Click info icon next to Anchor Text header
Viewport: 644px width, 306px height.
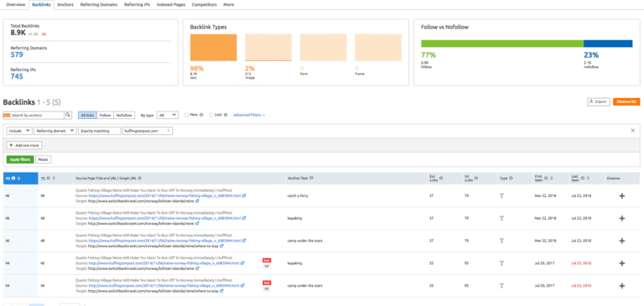tap(311, 178)
